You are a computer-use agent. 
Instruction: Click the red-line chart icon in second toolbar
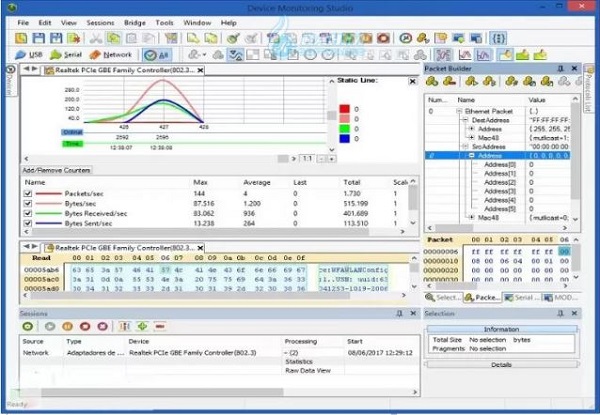coord(465,55)
